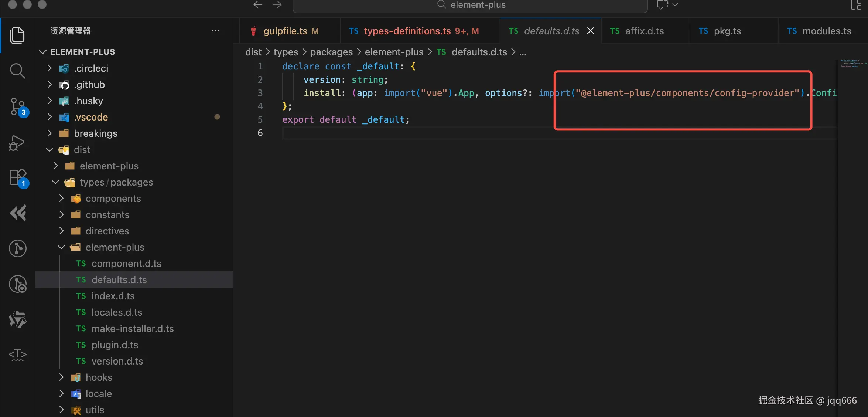The height and width of the screenshot is (417, 868).
Task: Open index.d.ts in the file tree
Action: coord(113,296)
